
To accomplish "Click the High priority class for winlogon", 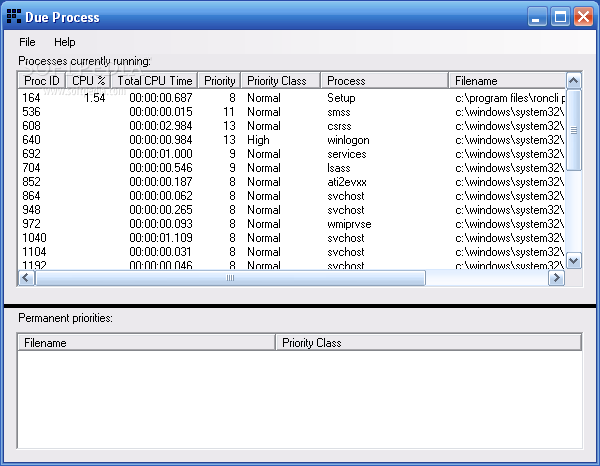I will coord(258,140).
